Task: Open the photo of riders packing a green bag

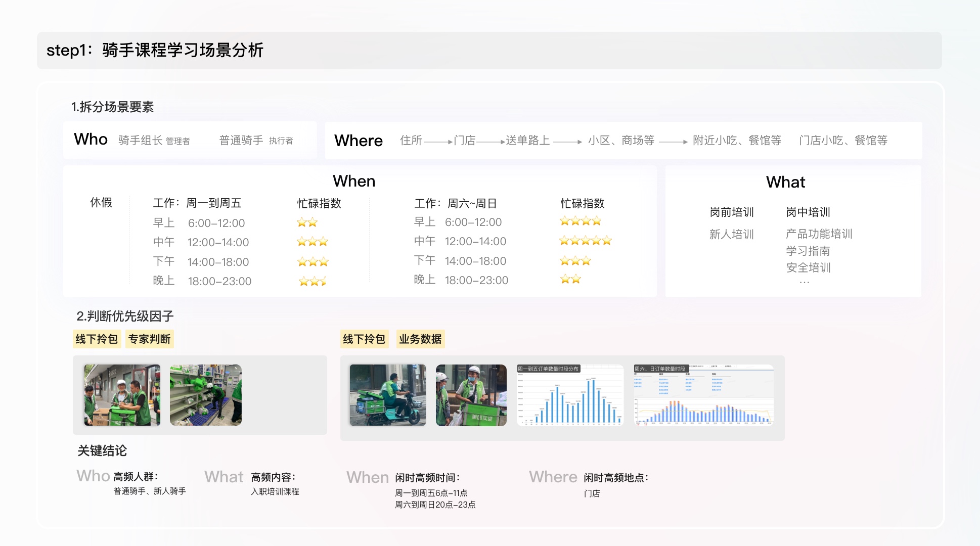Action: 122,395
